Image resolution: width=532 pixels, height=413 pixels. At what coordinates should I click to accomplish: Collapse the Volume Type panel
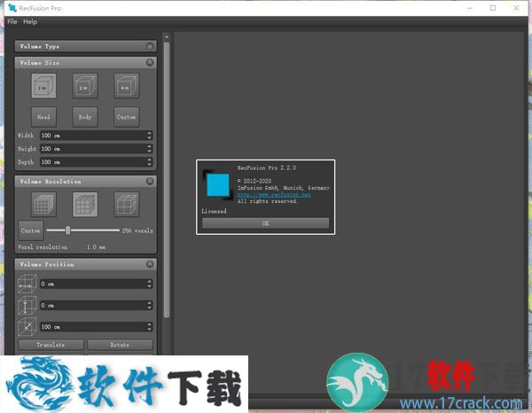tap(150, 46)
